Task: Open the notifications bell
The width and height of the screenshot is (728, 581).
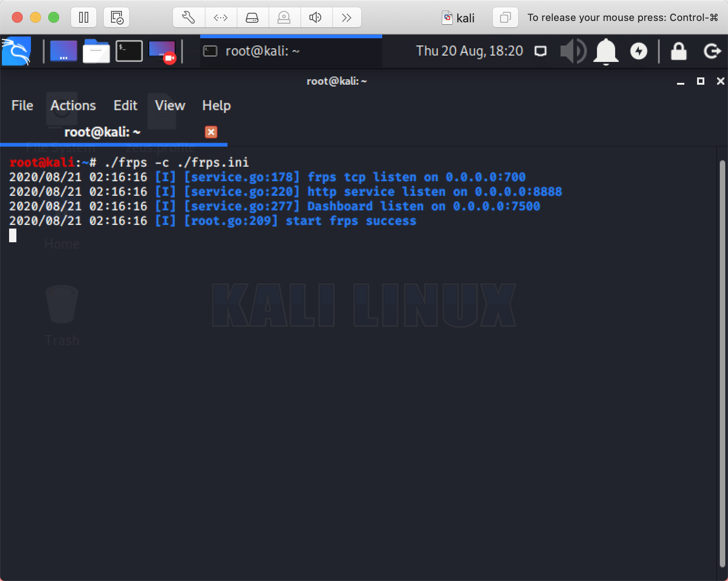Action: [606, 51]
